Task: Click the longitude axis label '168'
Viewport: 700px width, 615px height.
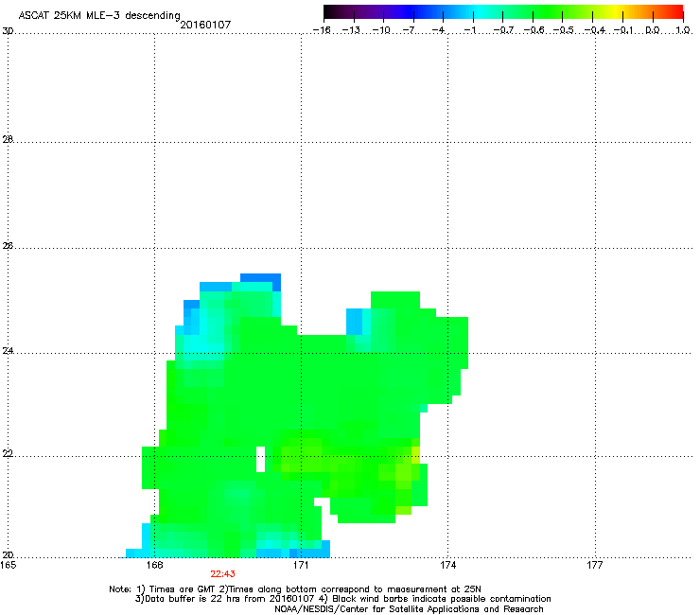Action: [154, 565]
